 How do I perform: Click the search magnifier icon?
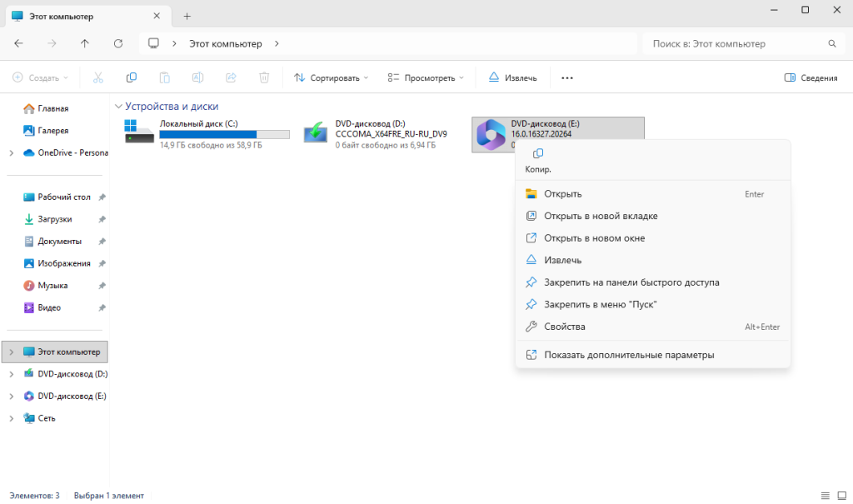[x=832, y=43]
